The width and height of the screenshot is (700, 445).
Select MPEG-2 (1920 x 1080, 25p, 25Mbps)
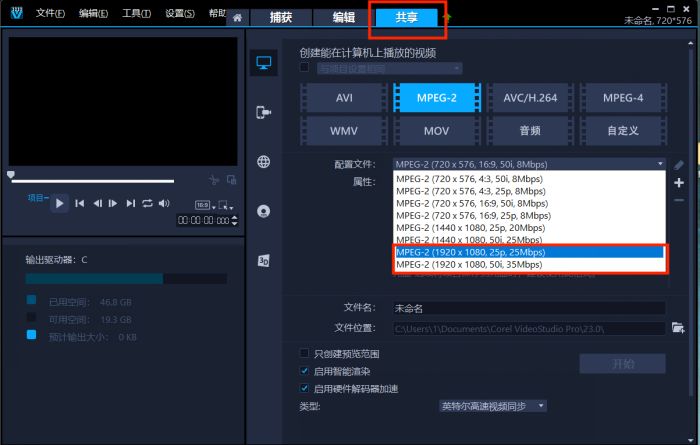coord(529,252)
